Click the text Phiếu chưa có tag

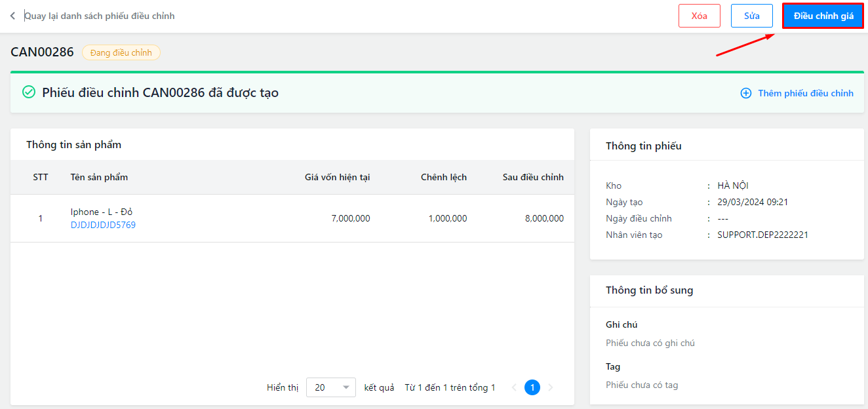[642, 385]
